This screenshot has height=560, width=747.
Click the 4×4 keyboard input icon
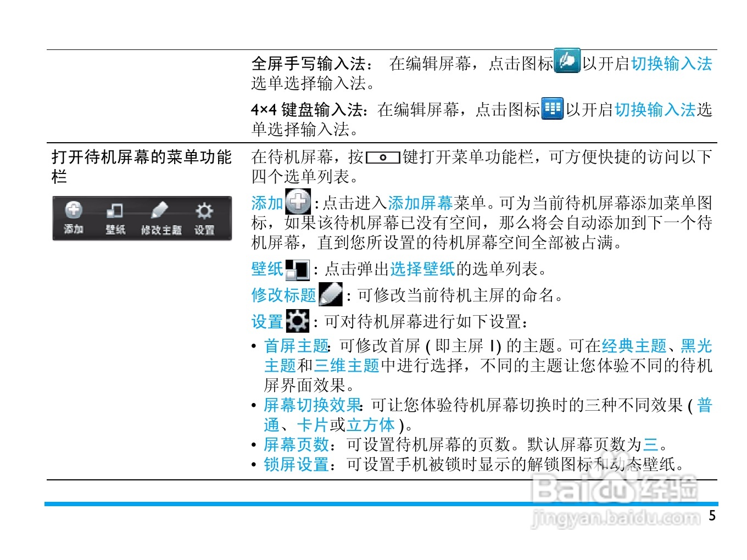point(552,108)
